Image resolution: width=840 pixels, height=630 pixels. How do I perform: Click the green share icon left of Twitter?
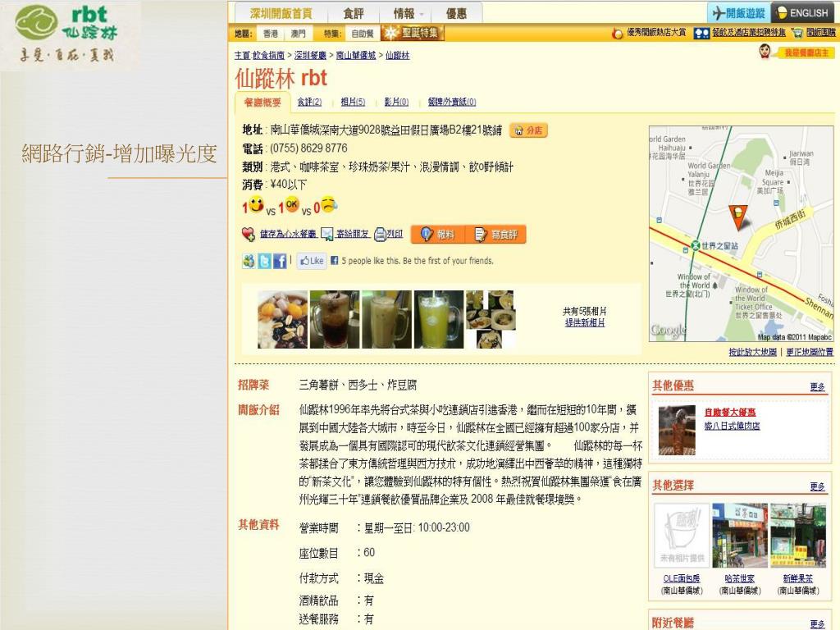point(249,261)
